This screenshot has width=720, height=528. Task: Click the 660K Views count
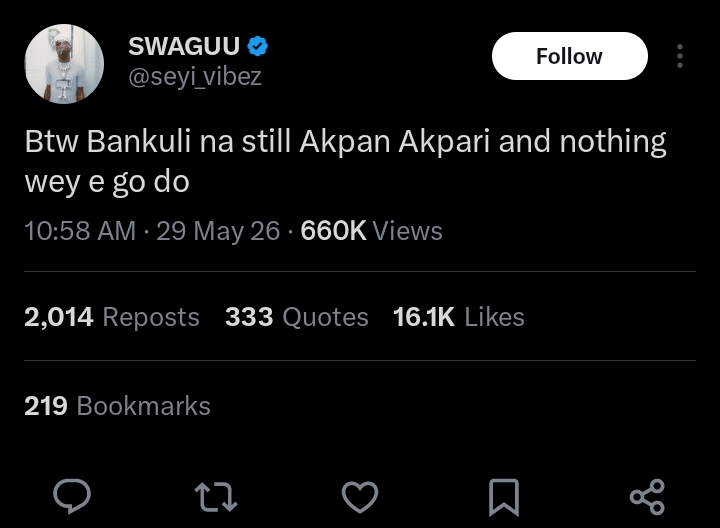pyautogui.click(x=371, y=230)
